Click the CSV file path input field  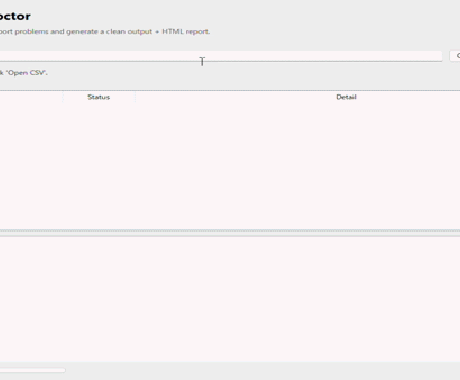(221, 56)
